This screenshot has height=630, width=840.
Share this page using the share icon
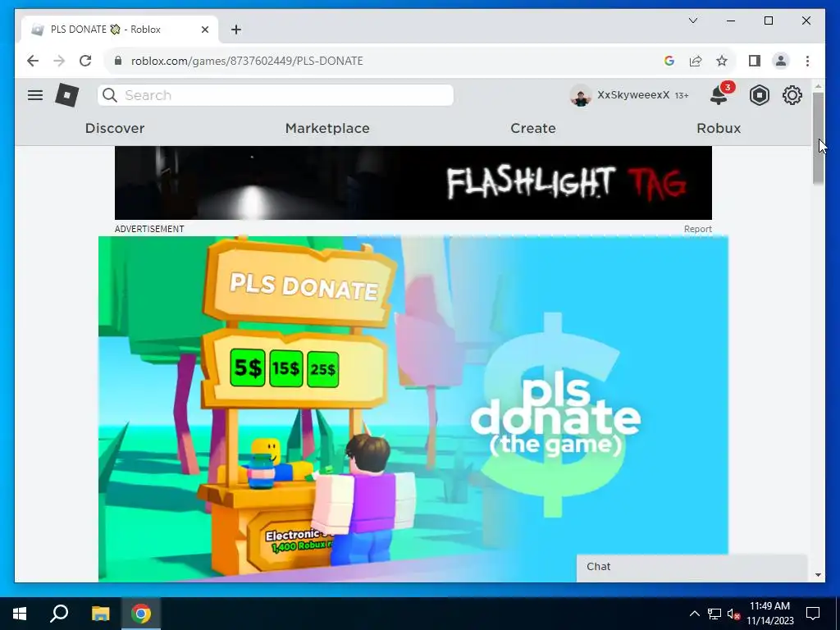[696, 61]
